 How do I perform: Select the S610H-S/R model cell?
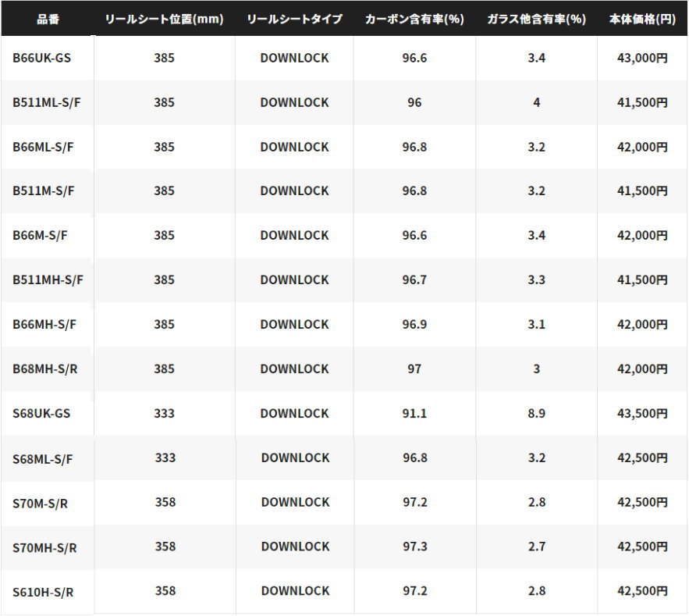43,593
